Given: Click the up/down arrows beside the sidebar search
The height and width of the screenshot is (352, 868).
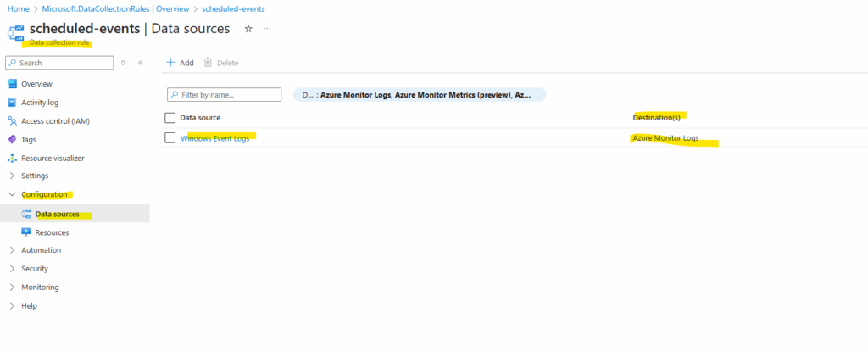Looking at the screenshot, I should click(x=123, y=63).
